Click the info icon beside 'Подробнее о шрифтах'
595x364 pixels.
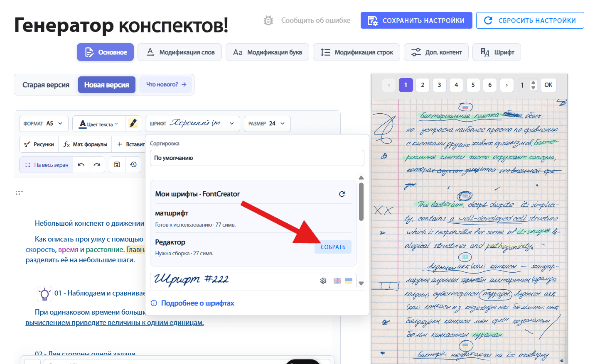tap(154, 303)
